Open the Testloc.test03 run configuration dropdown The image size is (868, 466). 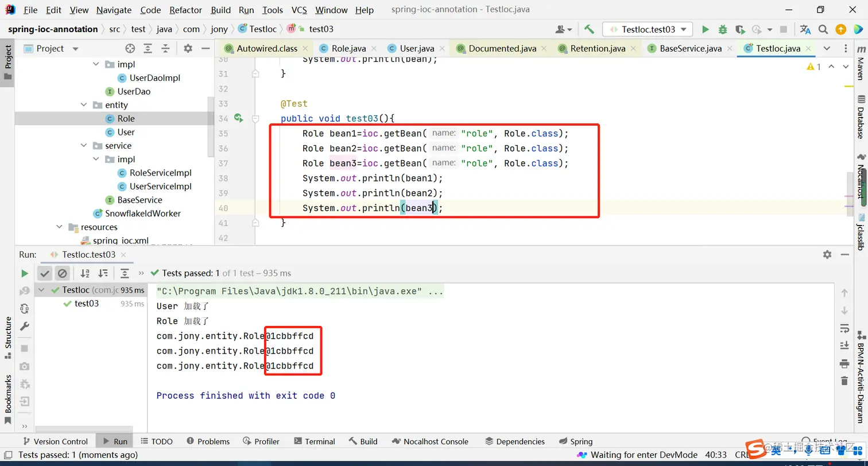click(x=648, y=29)
